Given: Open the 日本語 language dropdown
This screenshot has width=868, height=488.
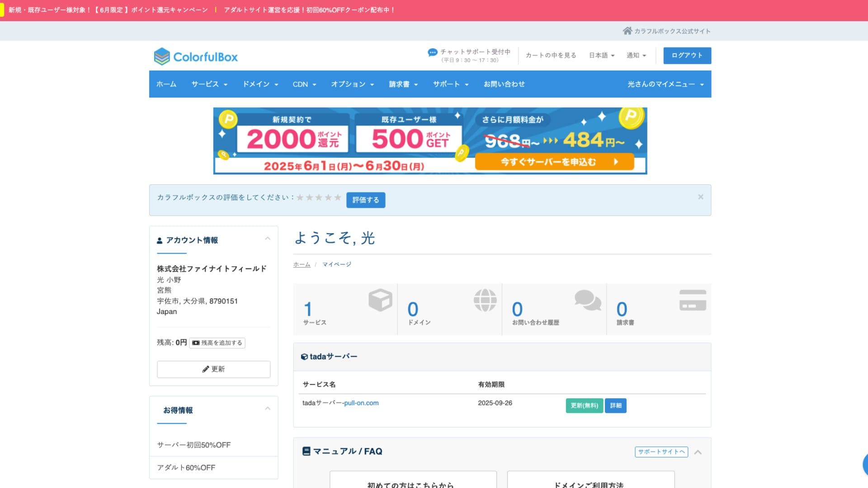Looking at the screenshot, I should (x=602, y=55).
